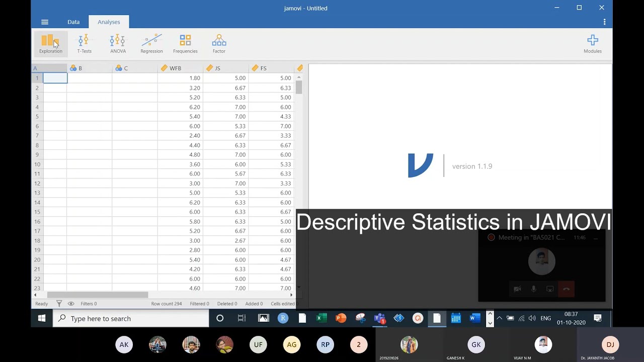The height and width of the screenshot is (362, 644).
Task: Click the Row count 294 status text
Action: point(166,304)
